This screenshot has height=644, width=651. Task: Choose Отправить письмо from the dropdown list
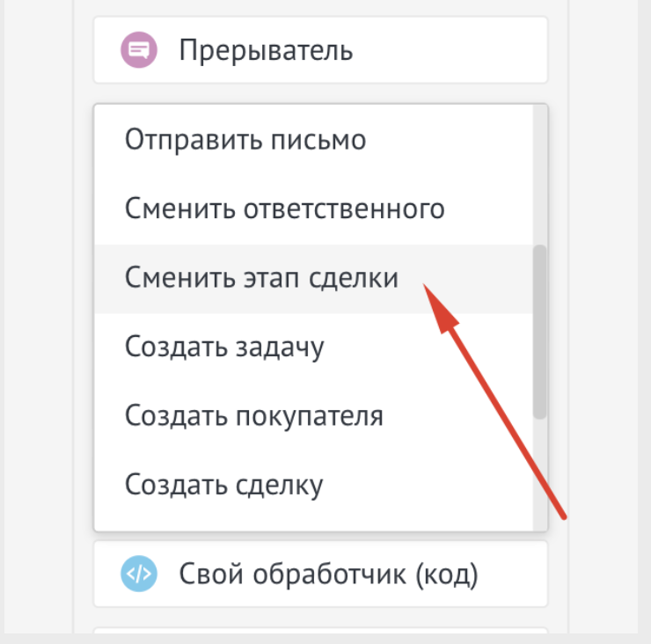click(245, 140)
